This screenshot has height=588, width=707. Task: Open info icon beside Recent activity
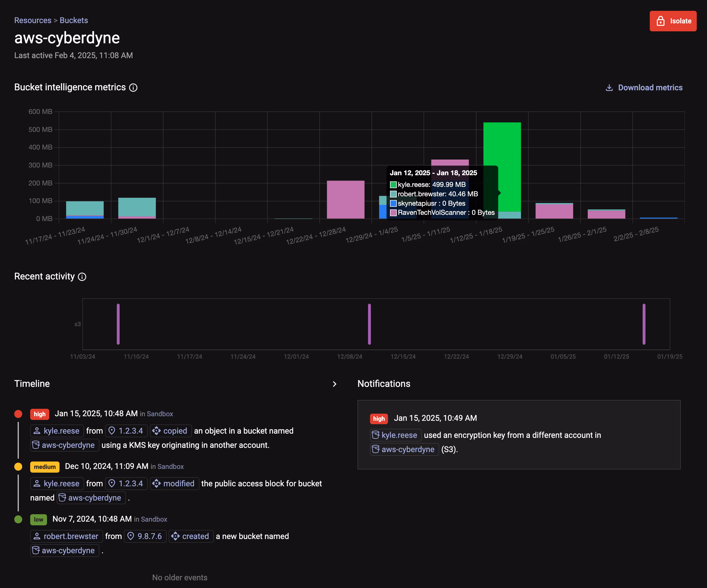[x=82, y=277]
